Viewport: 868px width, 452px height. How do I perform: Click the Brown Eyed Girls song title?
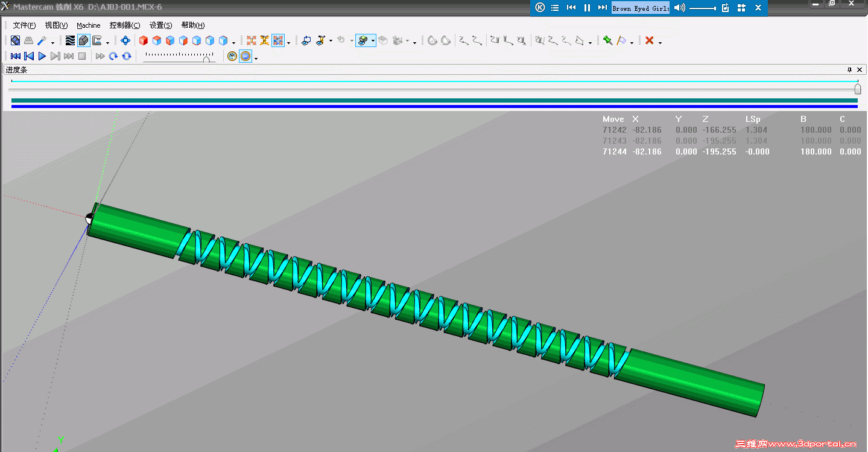(641, 8)
